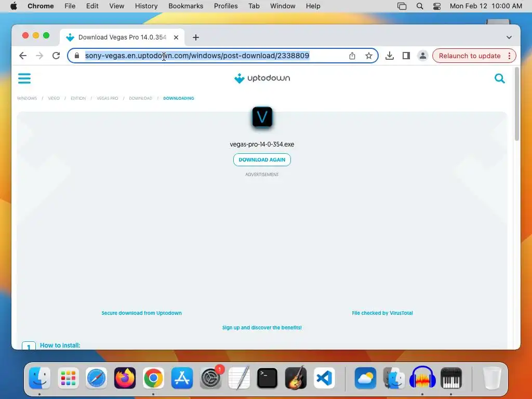This screenshot has width=532, height=399.
Task: Open GarageBand from the Dock
Action: [296, 378]
